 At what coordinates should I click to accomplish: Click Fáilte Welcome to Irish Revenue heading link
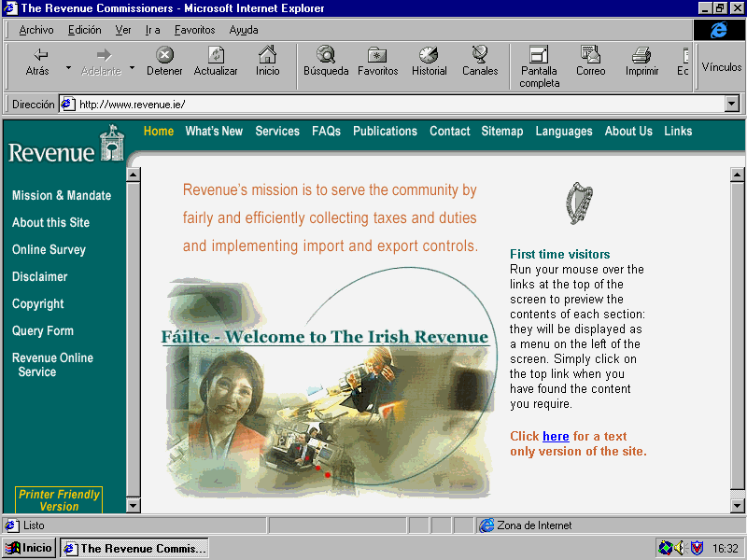[325, 337]
